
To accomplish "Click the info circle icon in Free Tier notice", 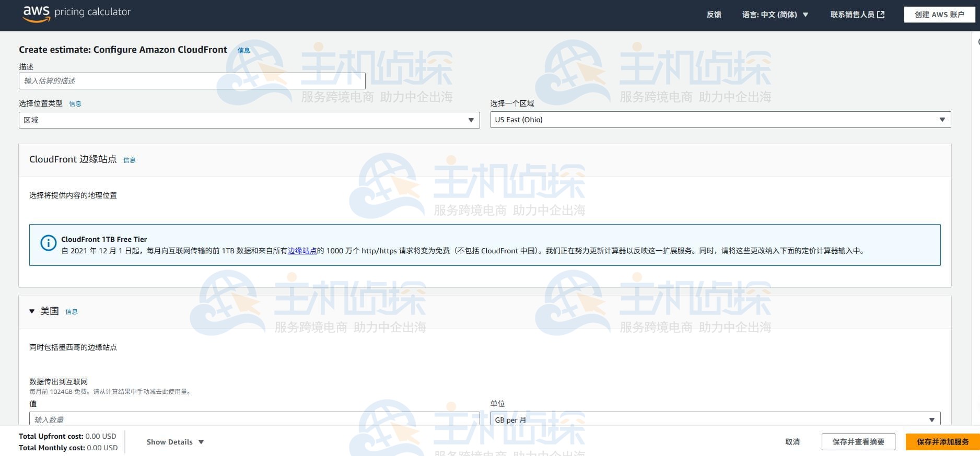I will click(48, 243).
